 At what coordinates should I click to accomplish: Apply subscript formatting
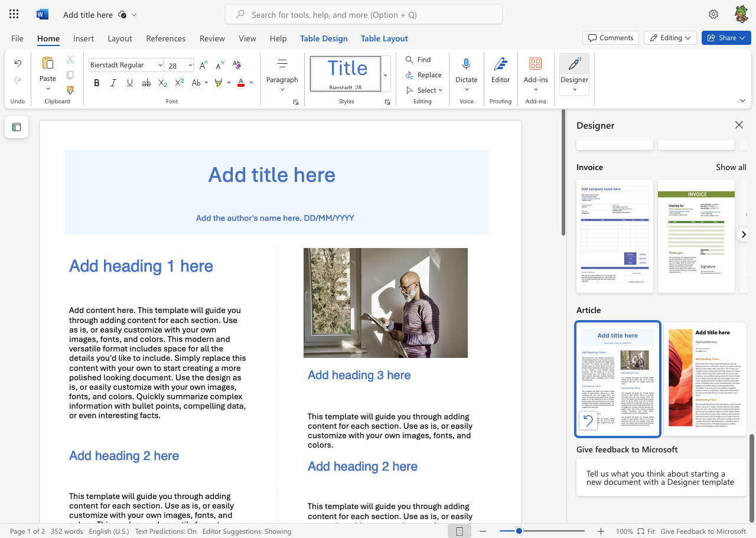163,83
